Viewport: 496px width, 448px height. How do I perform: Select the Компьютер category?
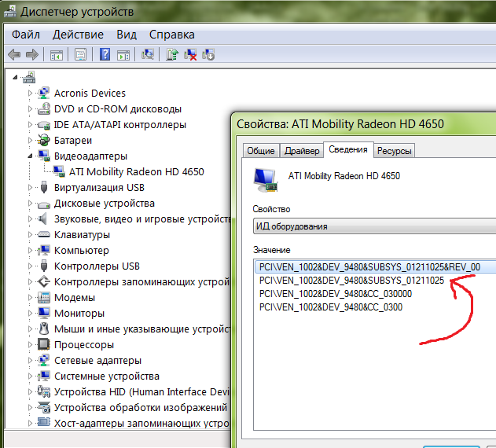point(82,250)
